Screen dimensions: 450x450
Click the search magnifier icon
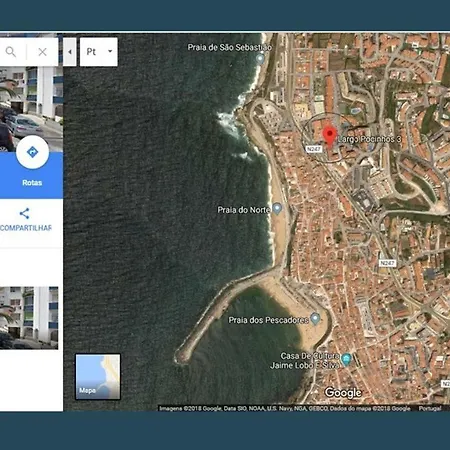click(x=11, y=52)
